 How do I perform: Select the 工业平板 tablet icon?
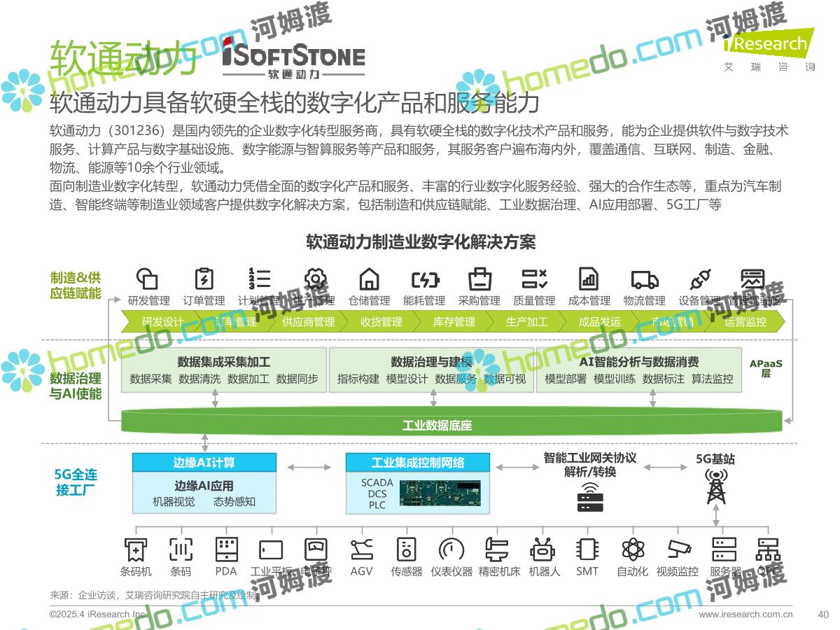point(271,549)
